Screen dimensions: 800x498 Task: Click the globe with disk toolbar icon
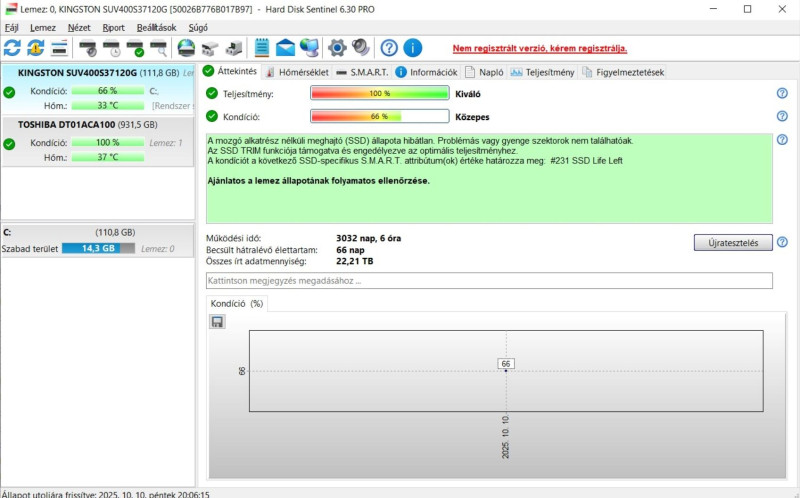[x=186, y=48]
